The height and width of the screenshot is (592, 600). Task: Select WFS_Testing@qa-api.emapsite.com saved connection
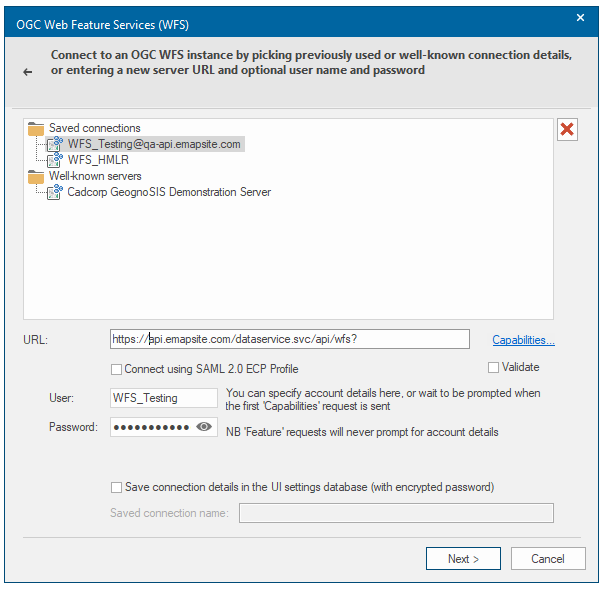pos(154,144)
